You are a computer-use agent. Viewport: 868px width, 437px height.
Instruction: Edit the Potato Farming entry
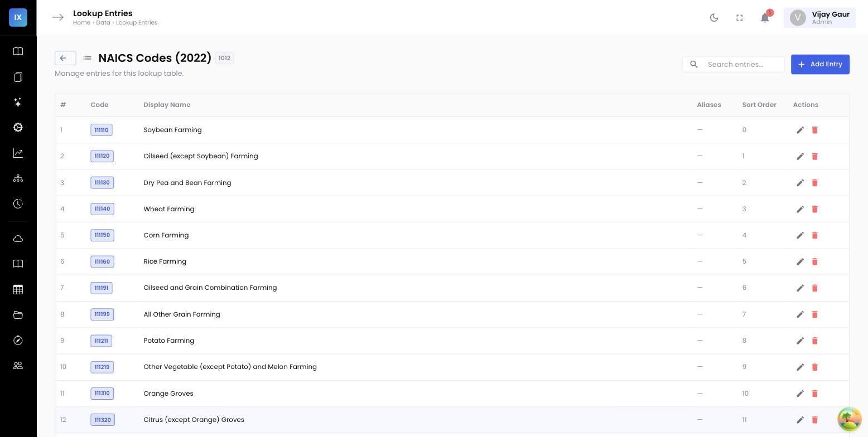coord(800,341)
